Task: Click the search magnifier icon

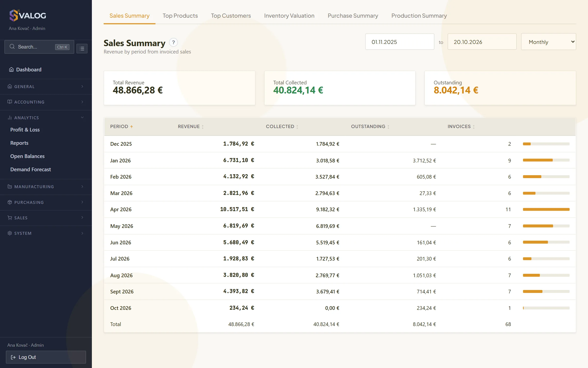Action: click(12, 47)
